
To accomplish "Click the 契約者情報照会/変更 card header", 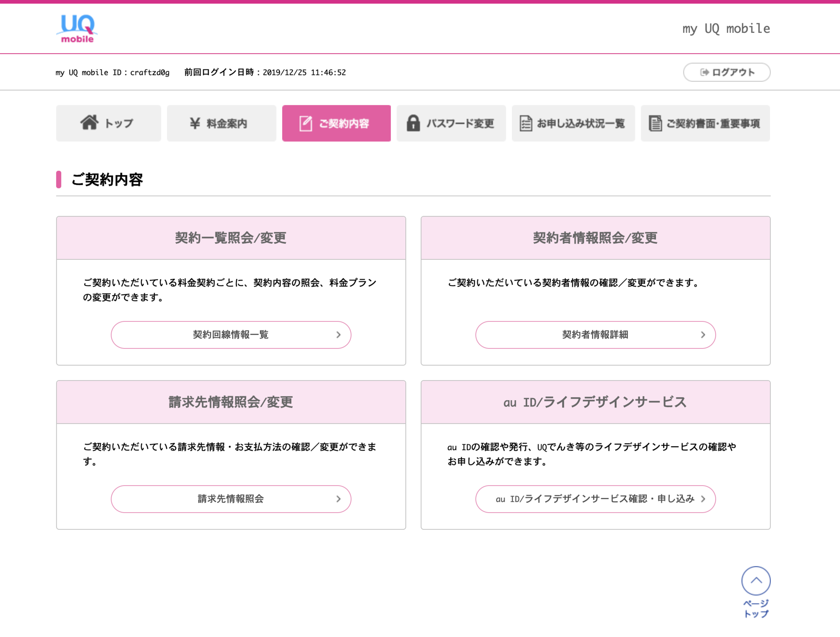I will pyautogui.click(x=596, y=238).
